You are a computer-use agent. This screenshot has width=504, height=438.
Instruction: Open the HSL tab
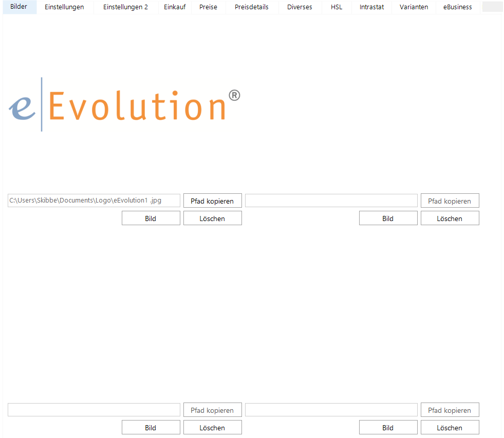[x=337, y=7]
